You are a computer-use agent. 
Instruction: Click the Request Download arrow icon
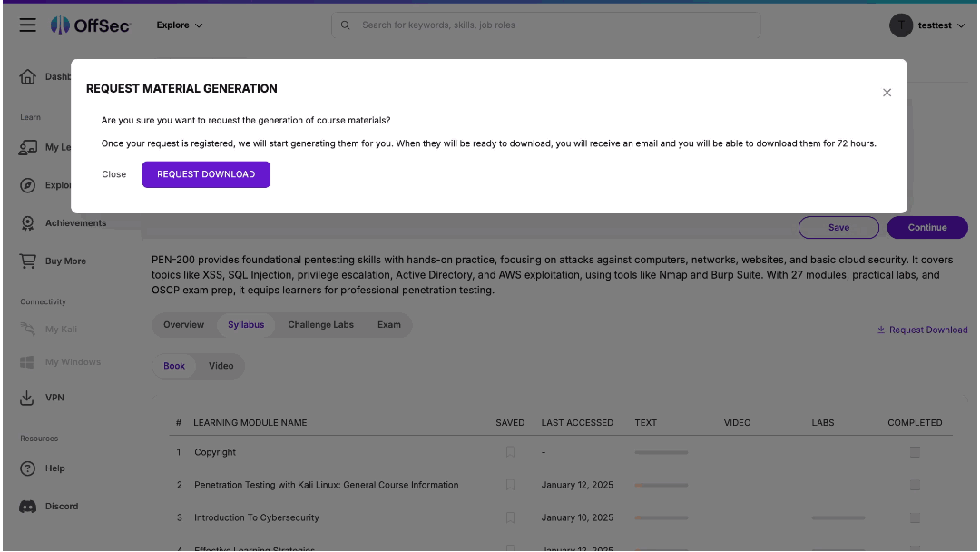click(x=880, y=330)
